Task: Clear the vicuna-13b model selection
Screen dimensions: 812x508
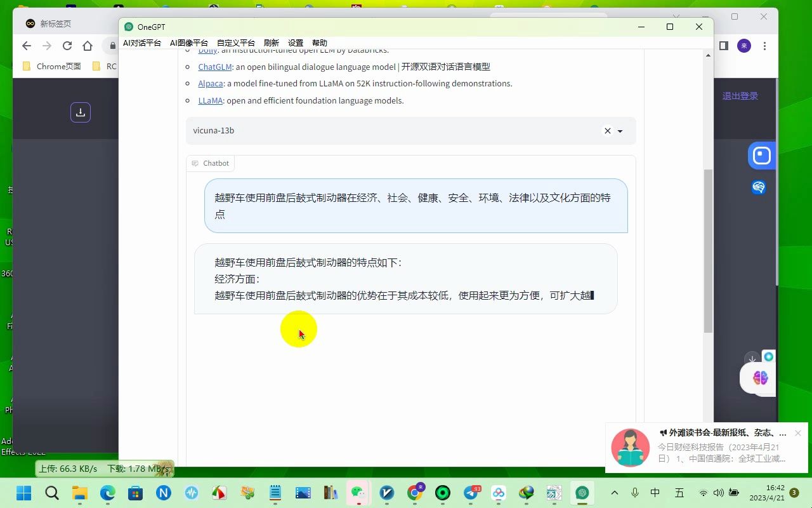Action: (x=607, y=131)
